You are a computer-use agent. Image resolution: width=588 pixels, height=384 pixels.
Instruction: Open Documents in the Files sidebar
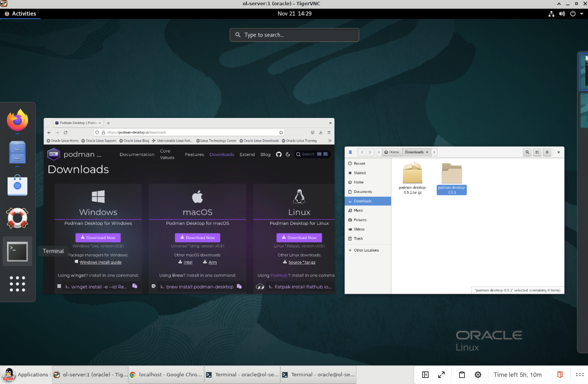(x=368, y=192)
